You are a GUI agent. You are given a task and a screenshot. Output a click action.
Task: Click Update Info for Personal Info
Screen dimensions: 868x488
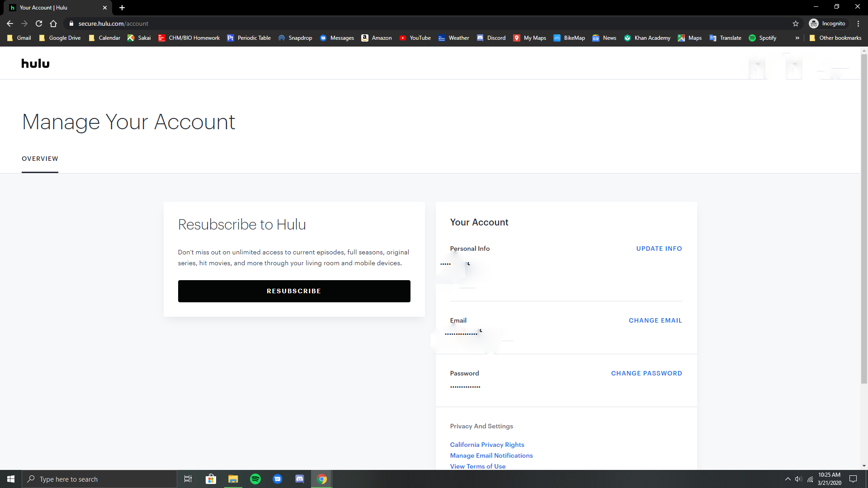coord(659,249)
